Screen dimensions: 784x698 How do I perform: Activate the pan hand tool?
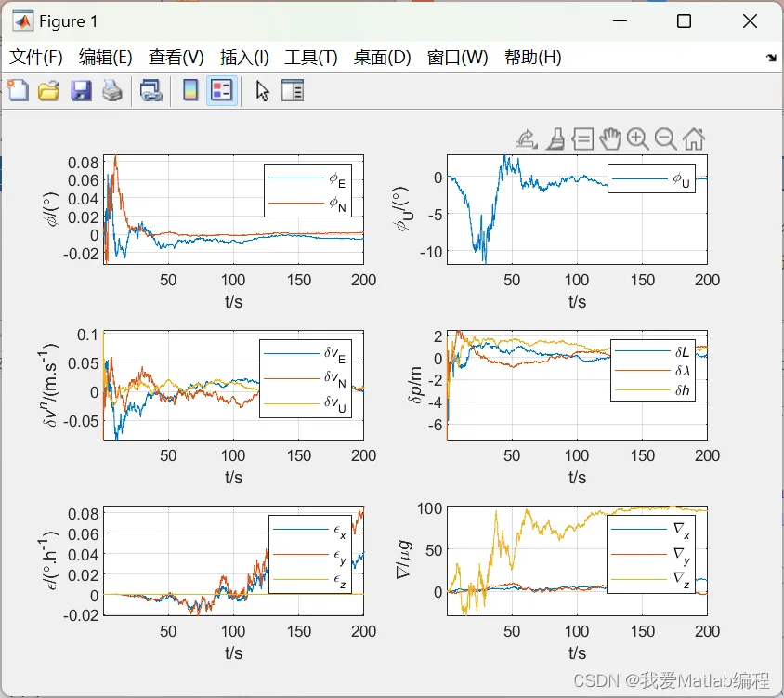pos(610,139)
